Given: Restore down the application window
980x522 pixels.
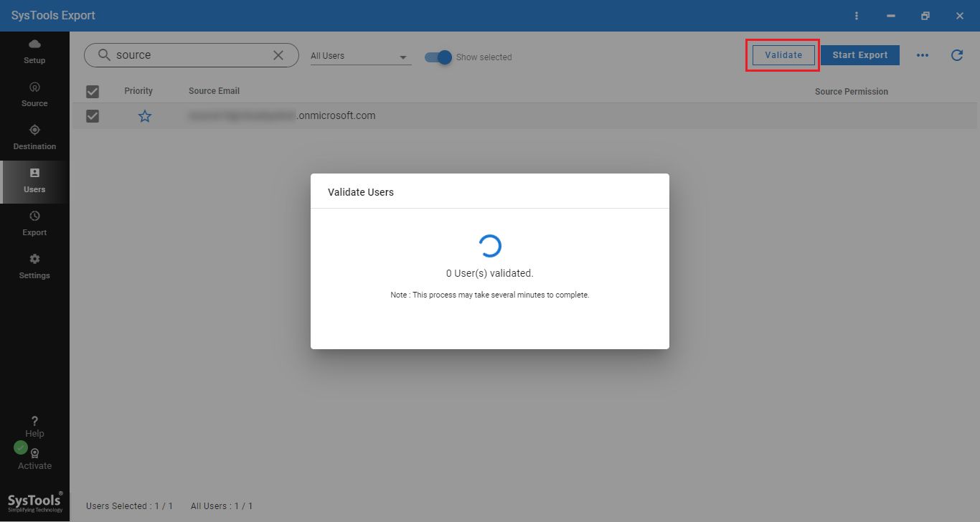Looking at the screenshot, I should pos(925,16).
